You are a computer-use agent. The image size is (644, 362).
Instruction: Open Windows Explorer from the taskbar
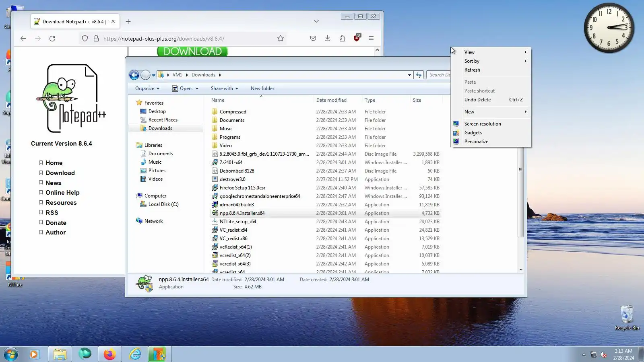[60, 354]
